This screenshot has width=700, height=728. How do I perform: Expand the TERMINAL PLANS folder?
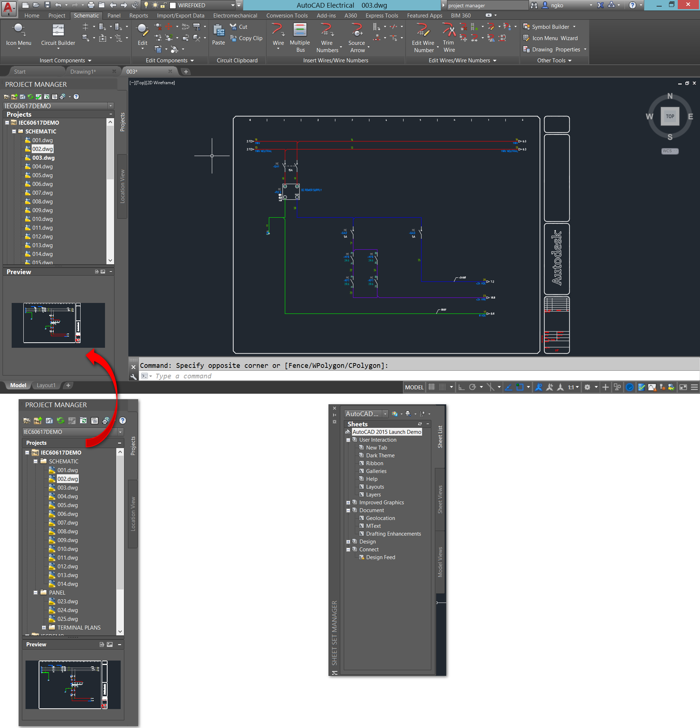[x=44, y=627]
